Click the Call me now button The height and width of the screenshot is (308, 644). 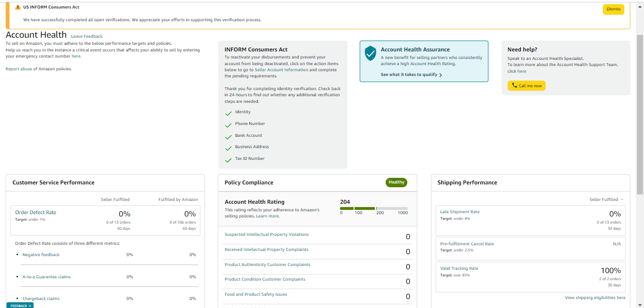click(527, 86)
